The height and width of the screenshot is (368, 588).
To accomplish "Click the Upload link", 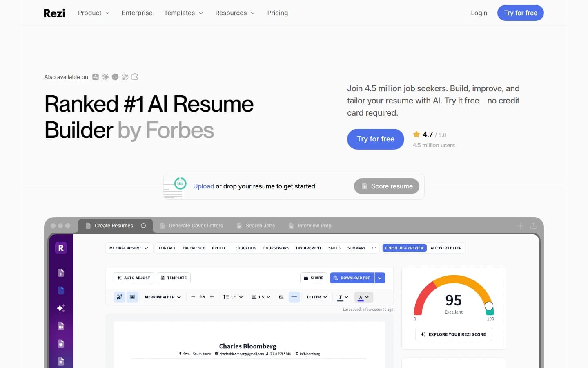I will (x=203, y=186).
